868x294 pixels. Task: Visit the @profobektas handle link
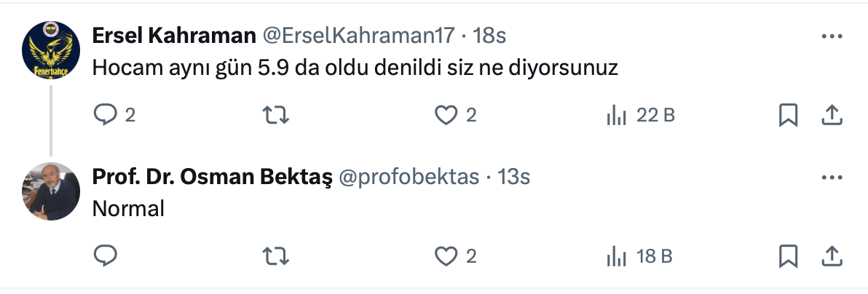(x=410, y=176)
